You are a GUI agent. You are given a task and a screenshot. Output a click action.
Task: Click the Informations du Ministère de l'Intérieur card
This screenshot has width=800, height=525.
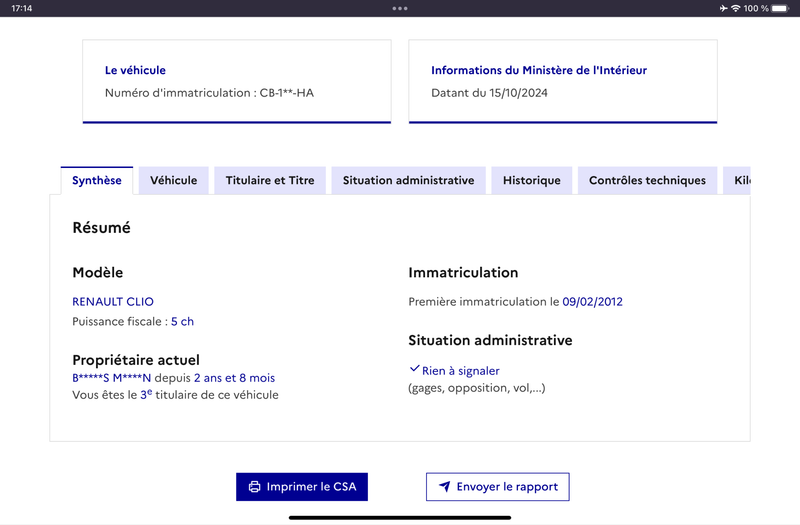(563, 82)
